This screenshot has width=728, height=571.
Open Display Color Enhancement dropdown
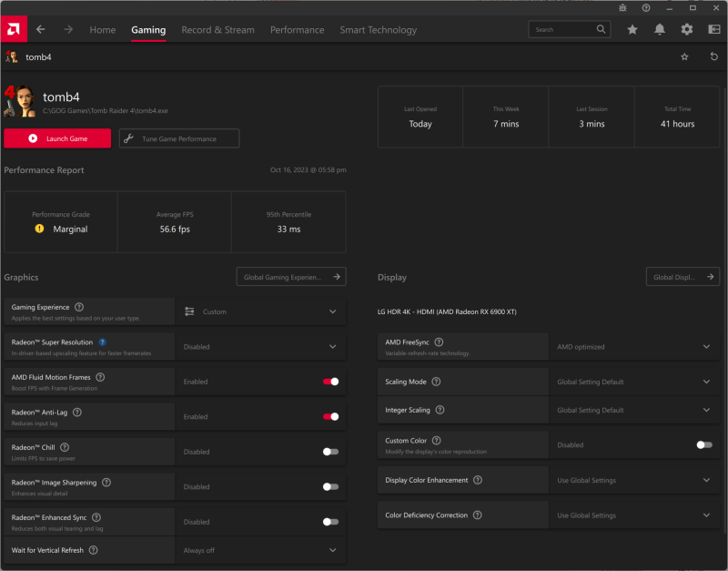coord(634,480)
